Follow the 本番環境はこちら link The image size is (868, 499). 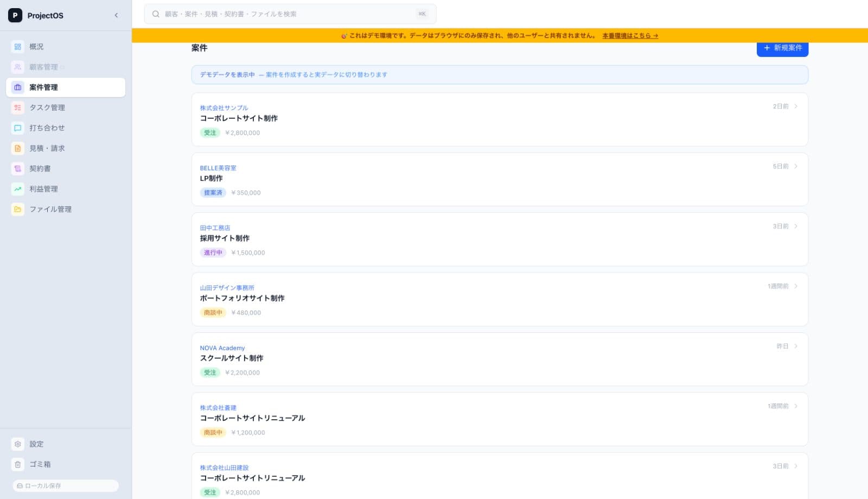630,36
